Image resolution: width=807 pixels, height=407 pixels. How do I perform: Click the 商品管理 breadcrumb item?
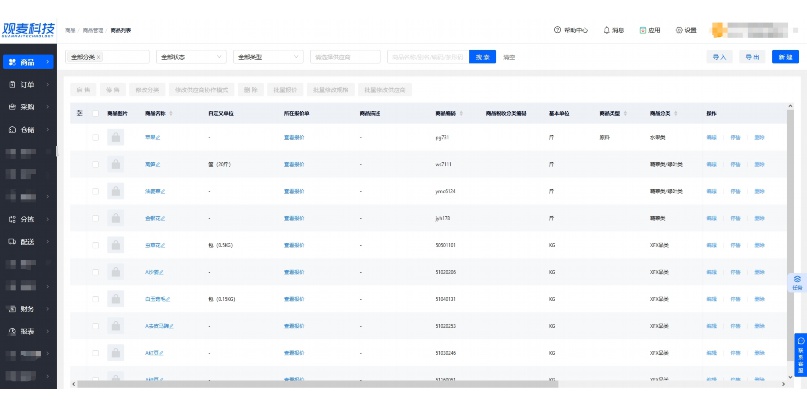(93, 30)
